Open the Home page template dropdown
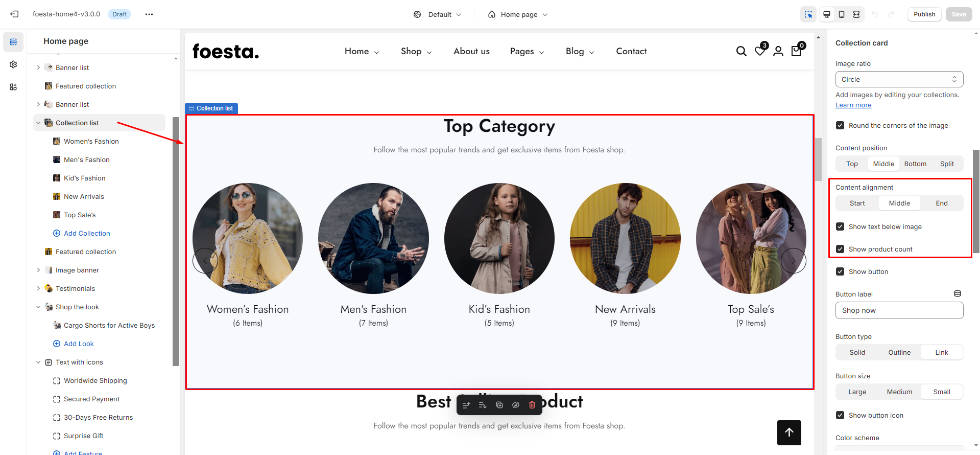 tap(518, 14)
